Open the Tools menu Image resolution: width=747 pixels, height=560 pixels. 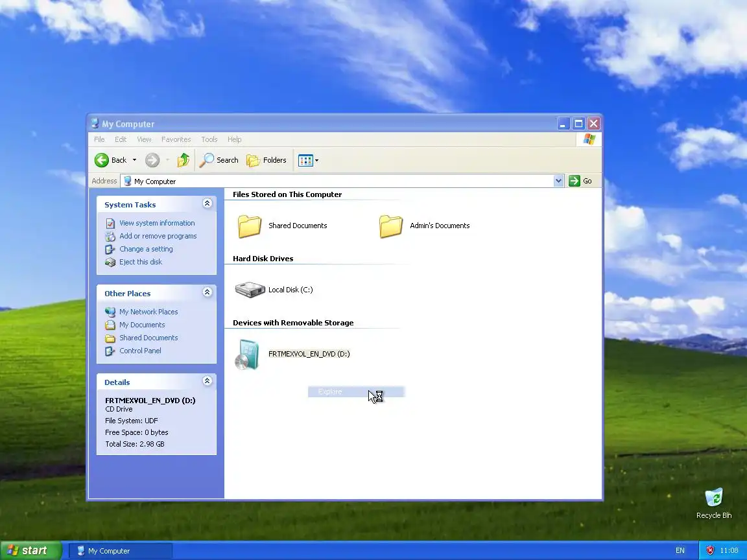click(209, 139)
